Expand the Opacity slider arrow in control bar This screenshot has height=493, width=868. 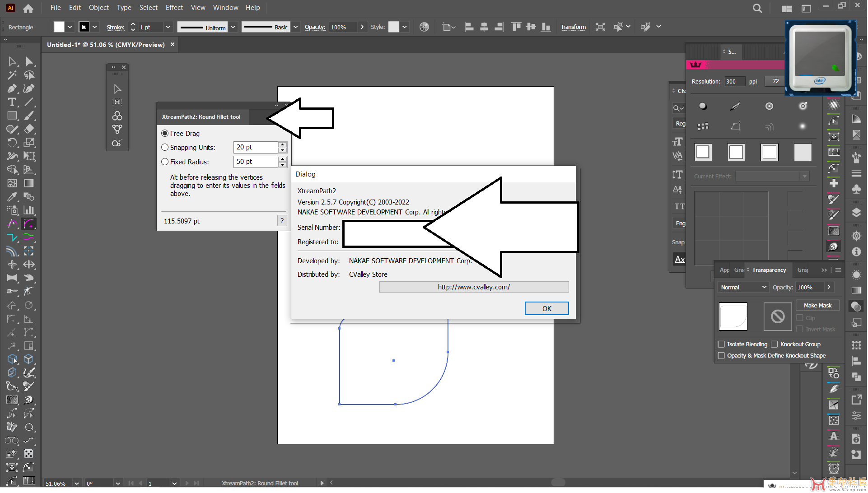(362, 27)
